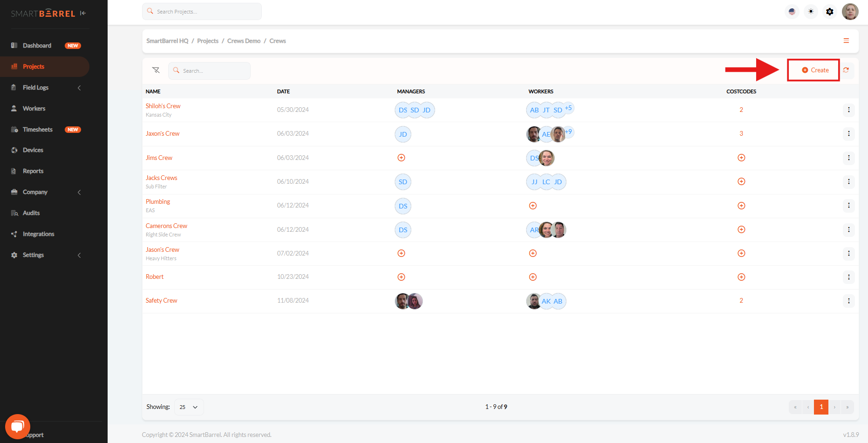Open row options for Jaxon's Crew
The height and width of the screenshot is (443, 868).
pos(848,134)
